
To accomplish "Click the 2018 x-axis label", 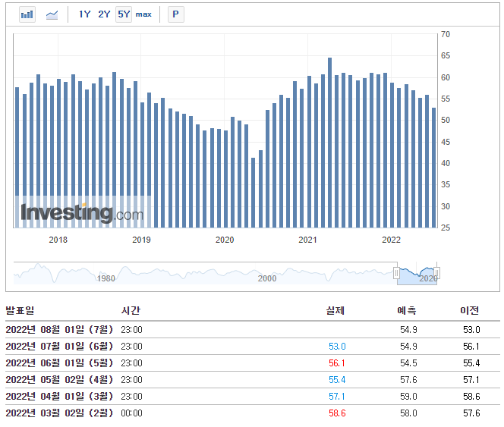I will 58,240.
